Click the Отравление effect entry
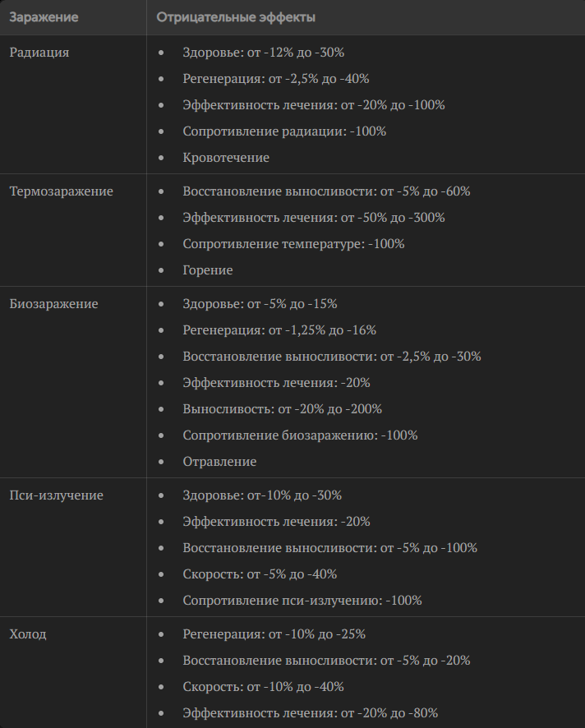585x728 pixels. (219, 462)
